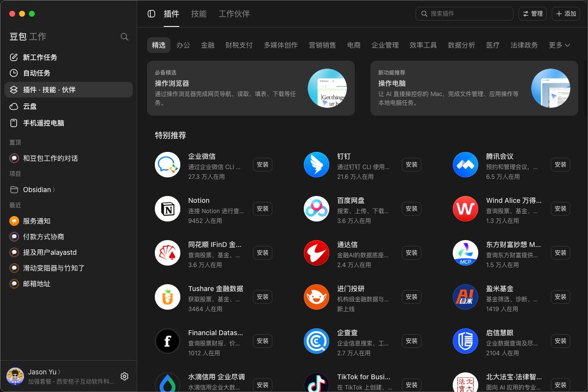This screenshot has height=392, width=588.
Task: Click the 北大法宝 plugin icon
Action: pos(465,383)
